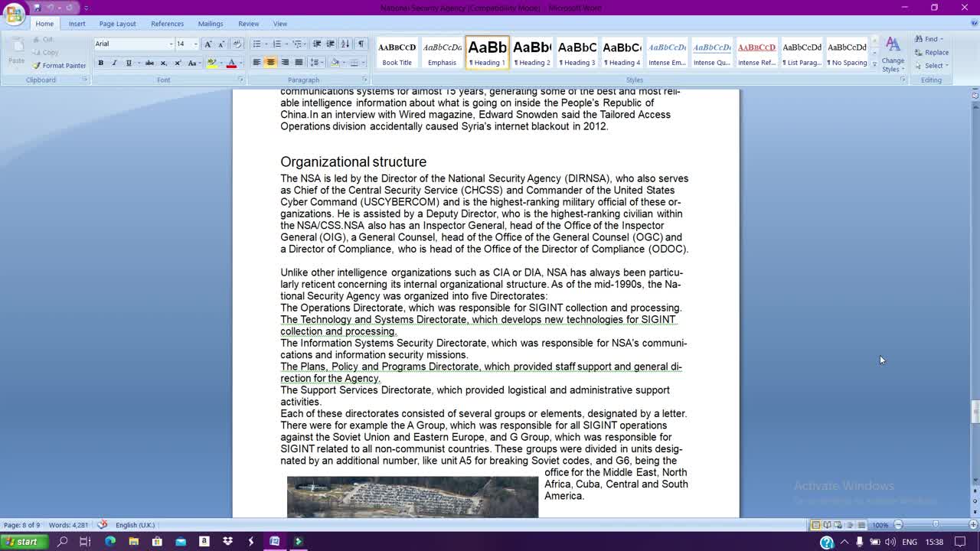Switch to the Review tab

point(248,24)
